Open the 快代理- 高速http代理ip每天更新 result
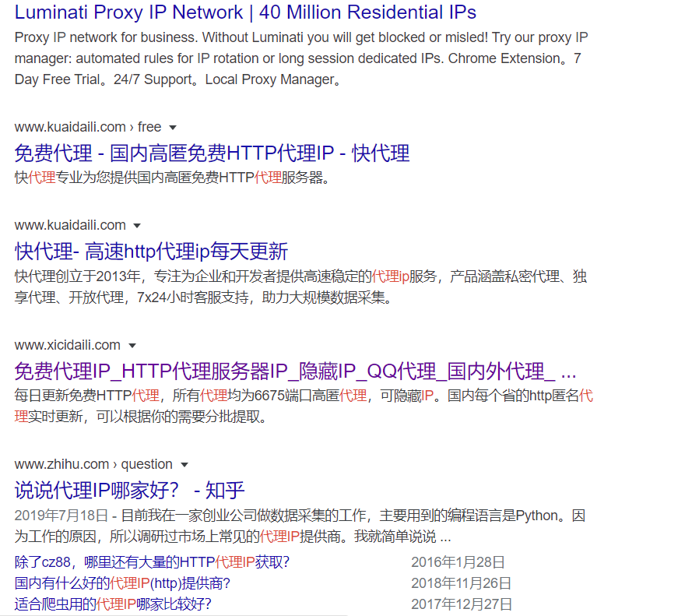This screenshot has height=616, width=692. 151,252
